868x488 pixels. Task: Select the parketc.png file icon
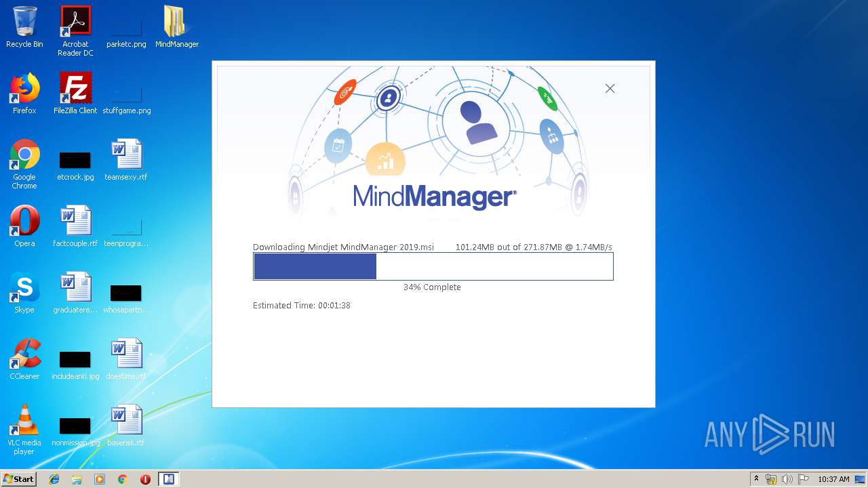[x=126, y=28]
